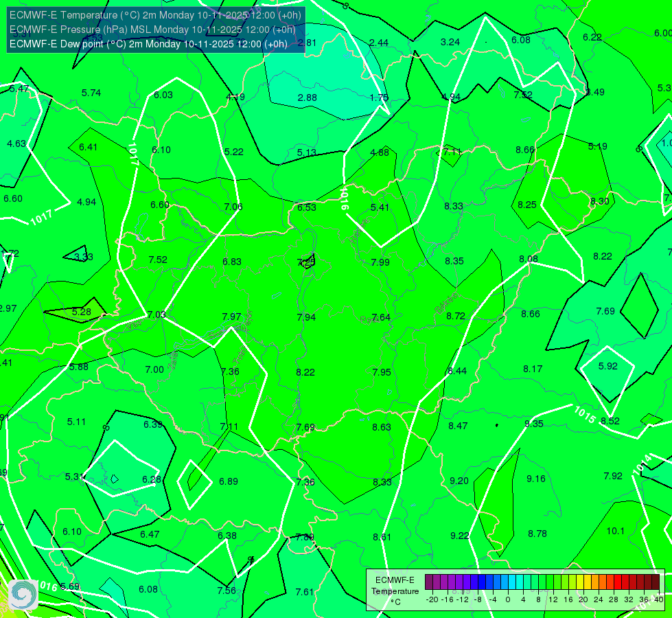
Task: Click the 1015 isobar label
Action: pyautogui.click(x=585, y=414)
